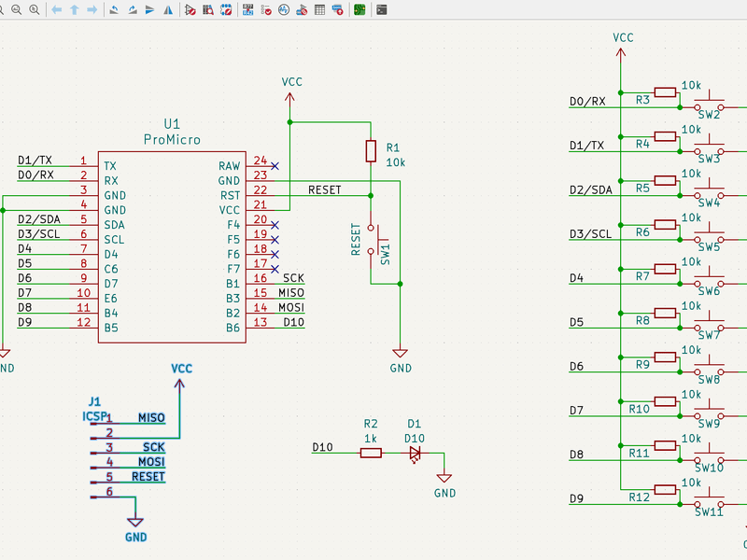The image size is (747, 560).
Task: Open board in PCB editor
Action: click(x=359, y=10)
